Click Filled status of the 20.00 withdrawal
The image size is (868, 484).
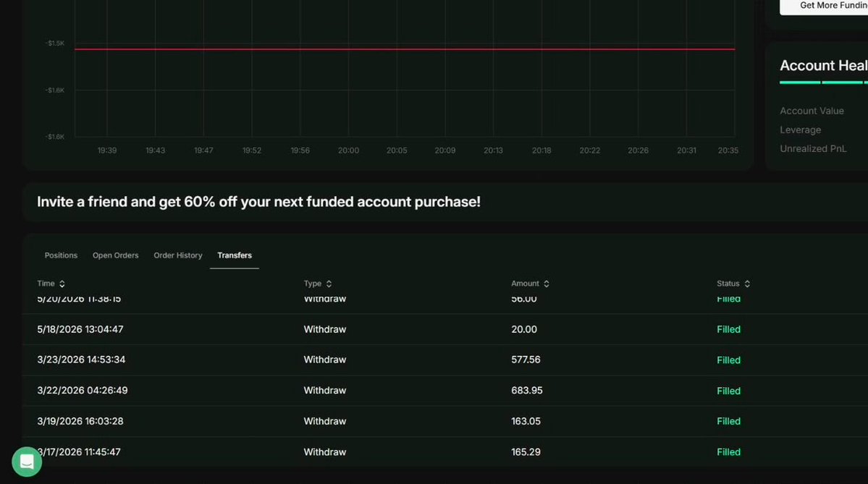pos(728,329)
